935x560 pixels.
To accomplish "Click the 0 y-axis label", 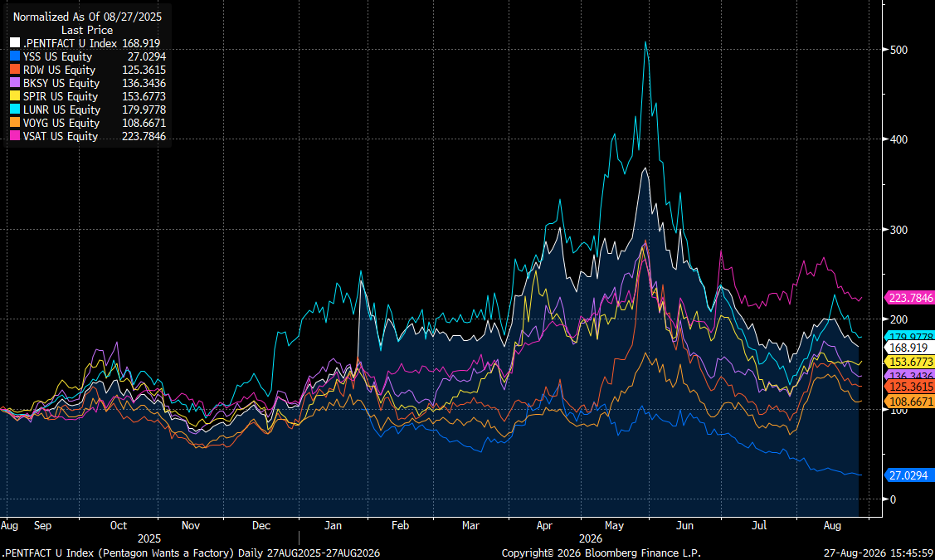I will coord(893,499).
